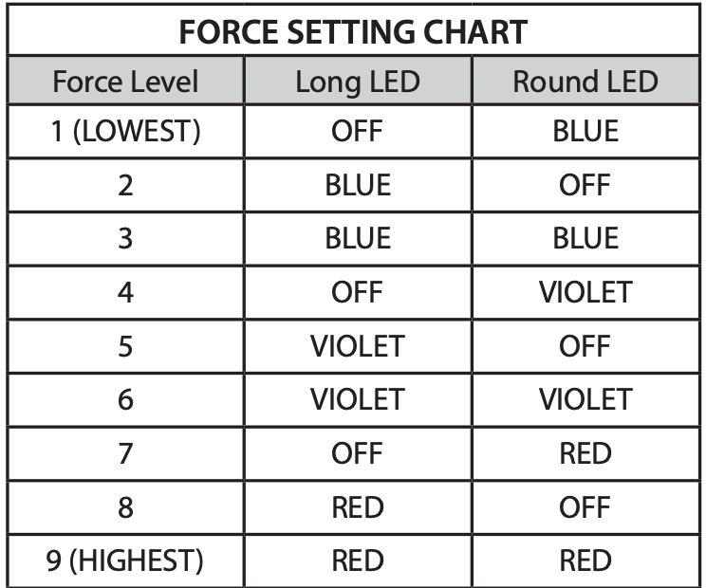706x588 pixels.
Task: Select the 9 (HIGHEST) force level cell
Action: [125, 561]
